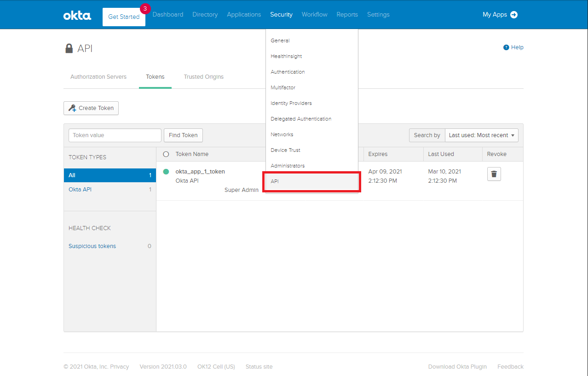Screen dimensions: 588x376
Task: Filter by Okta API token type
Action: click(110, 190)
